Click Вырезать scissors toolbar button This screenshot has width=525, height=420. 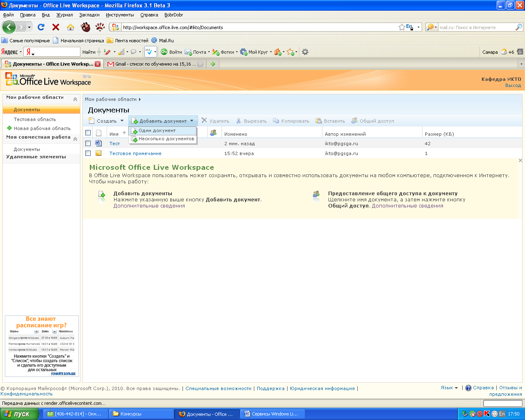[251, 121]
